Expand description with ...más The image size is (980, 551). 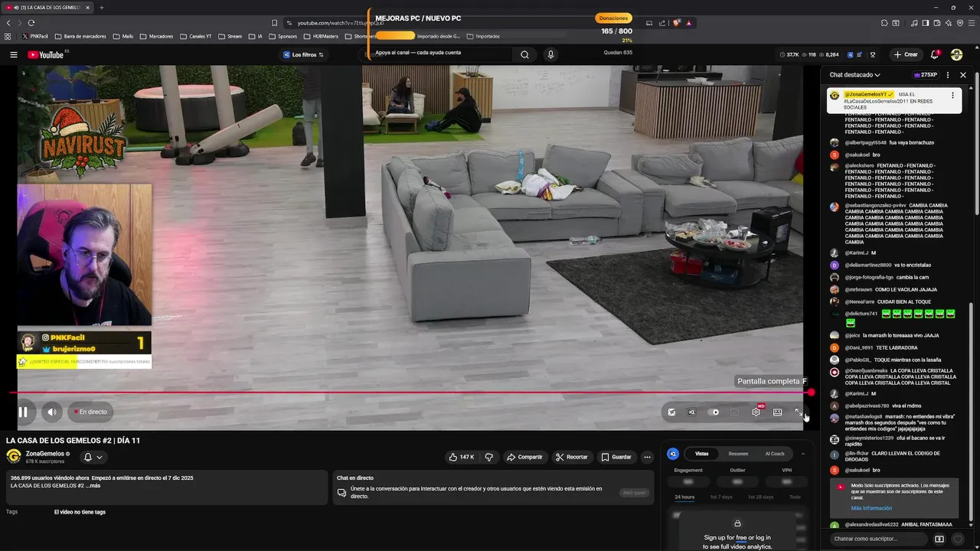93,486
